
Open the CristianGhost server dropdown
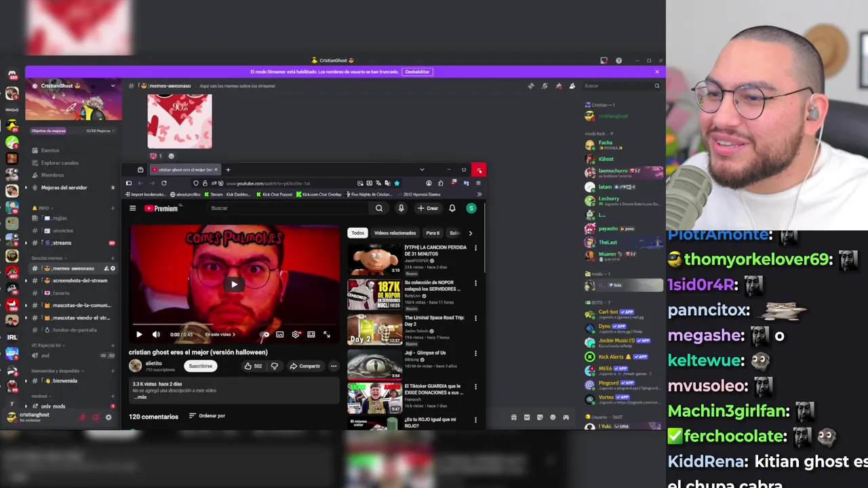(113, 86)
